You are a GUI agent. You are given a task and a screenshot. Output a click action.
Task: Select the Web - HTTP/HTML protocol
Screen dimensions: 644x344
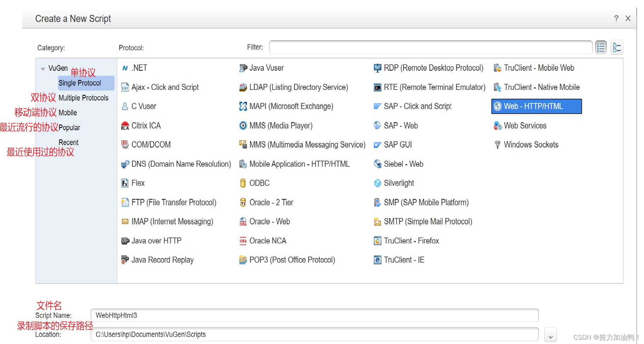click(536, 106)
